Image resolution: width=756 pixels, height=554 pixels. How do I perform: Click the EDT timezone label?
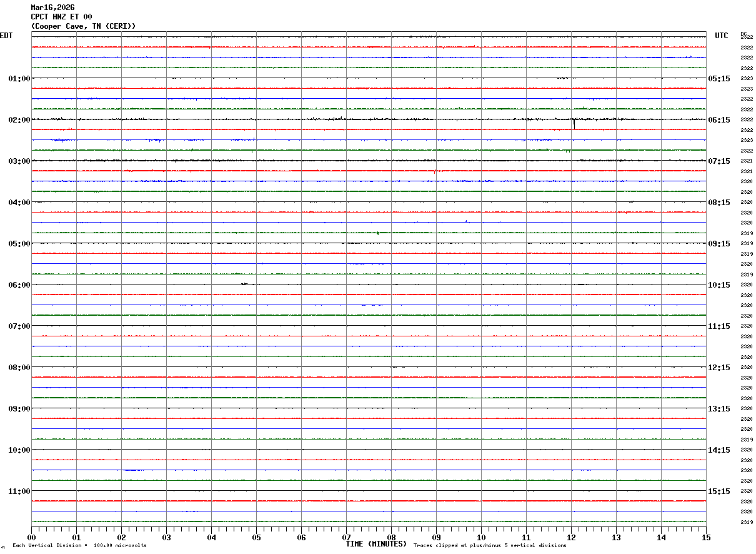6,36
